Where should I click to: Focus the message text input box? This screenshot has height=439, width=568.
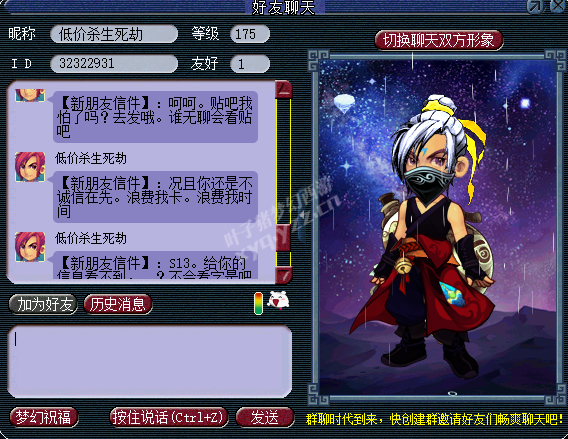(x=150, y=361)
